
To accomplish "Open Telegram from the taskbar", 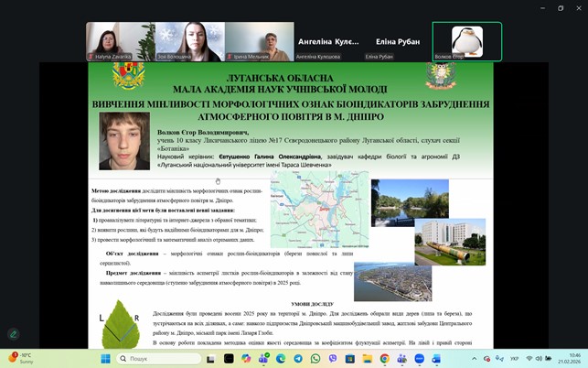I will 298,359.
